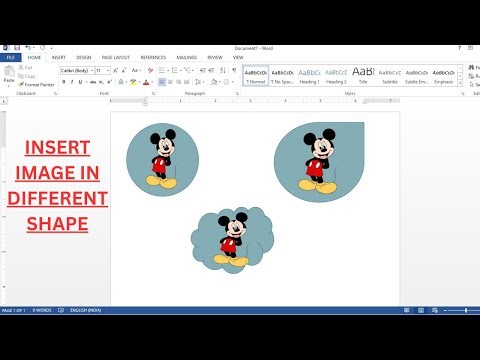The image size is (480, 360).
Task: Apply superscript formatting
Action: point(109,82)
